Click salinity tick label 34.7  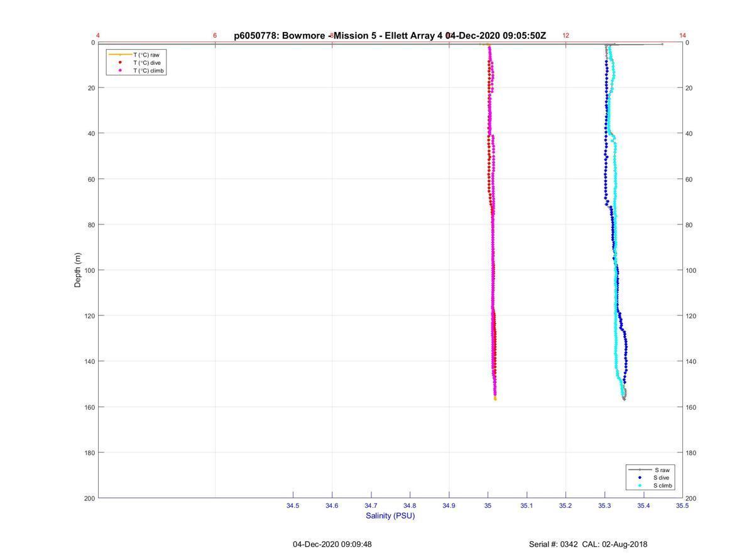tap(371, 505)
